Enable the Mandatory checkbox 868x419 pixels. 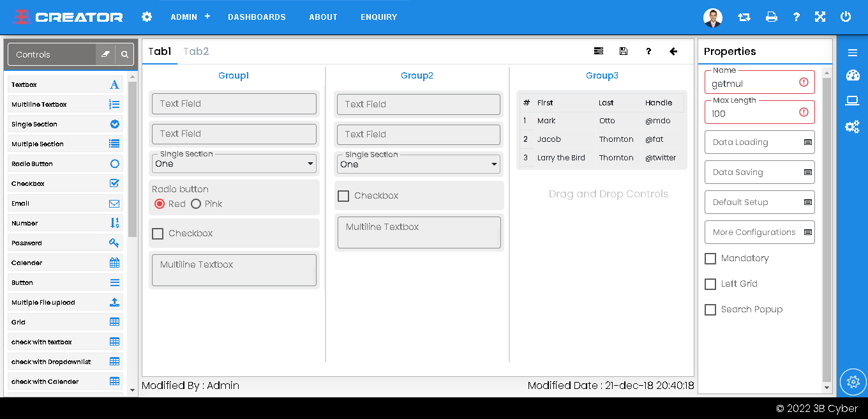point(710,259)
